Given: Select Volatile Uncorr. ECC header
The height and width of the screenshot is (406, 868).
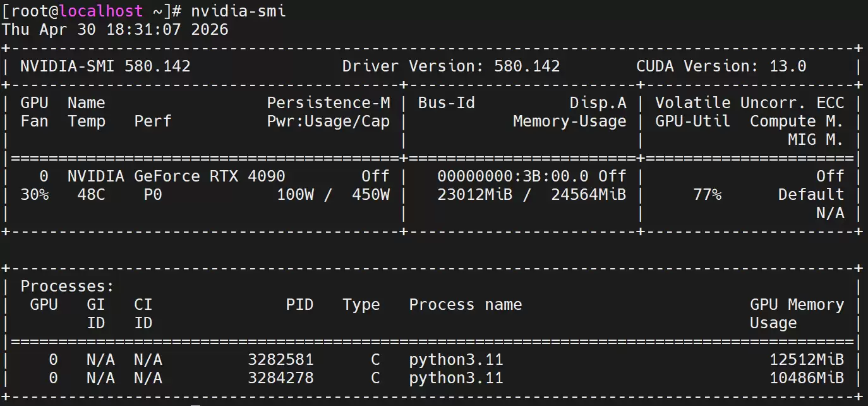Looking at the screenshot, I should [x=750, y=103].
